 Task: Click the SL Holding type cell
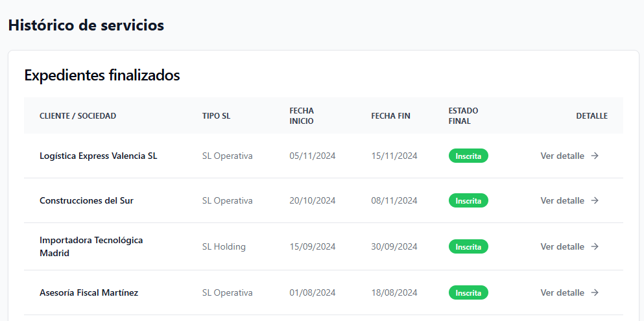pos(224,246)
